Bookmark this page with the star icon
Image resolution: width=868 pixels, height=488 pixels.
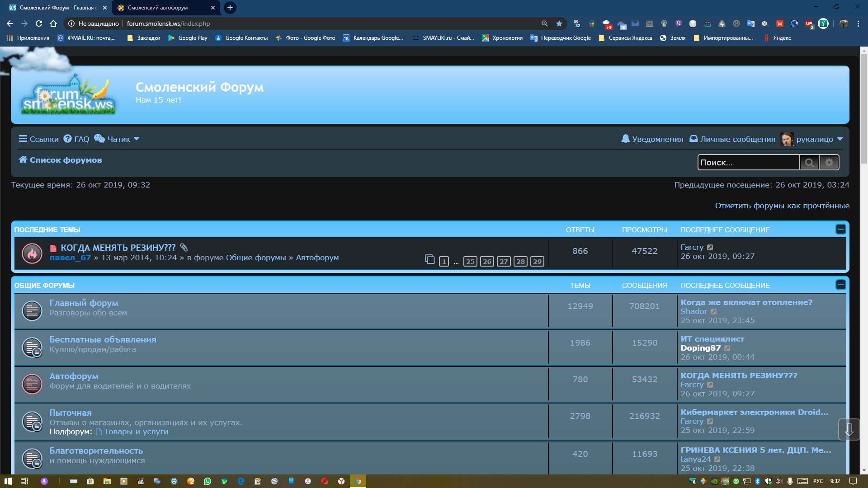[559, 23]
